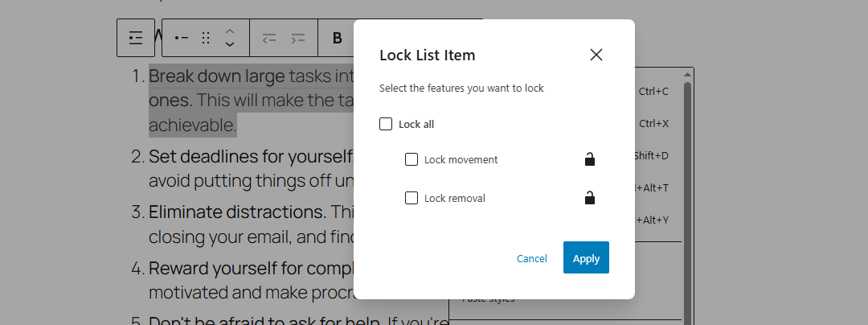
Task: Move list item up with chevron
Action: [230, 31]
